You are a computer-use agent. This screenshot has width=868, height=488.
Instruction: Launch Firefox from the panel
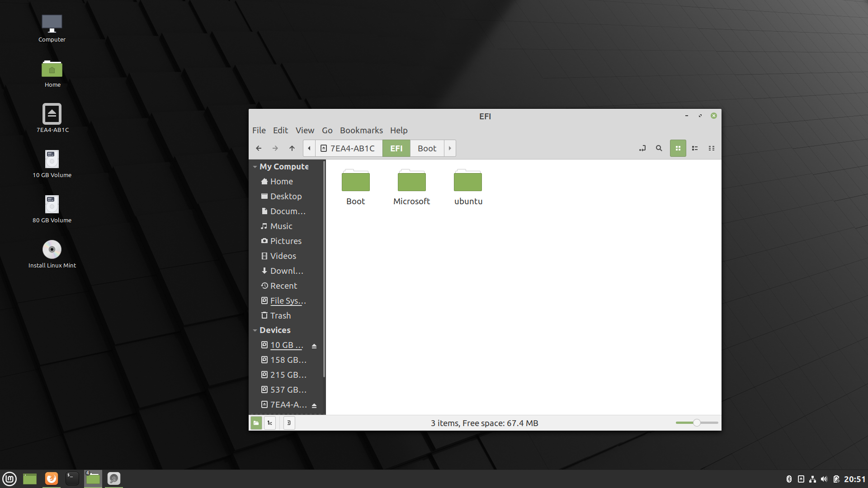click(x=52, y=479)
